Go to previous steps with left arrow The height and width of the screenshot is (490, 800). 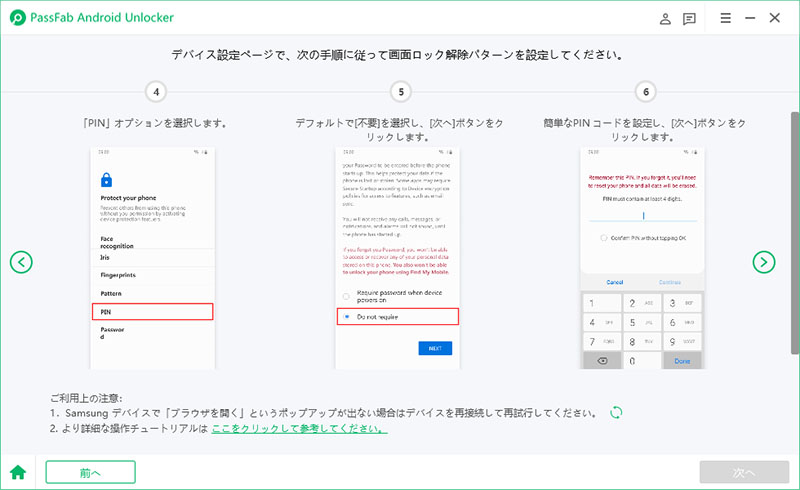(21, 262)
